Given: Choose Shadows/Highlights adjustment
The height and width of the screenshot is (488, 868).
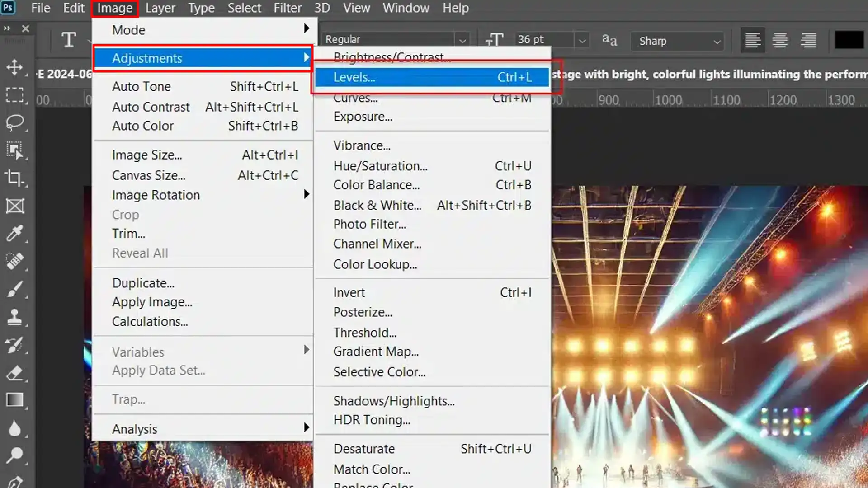Looking at the screenshot, I should [x=432, y=401].
